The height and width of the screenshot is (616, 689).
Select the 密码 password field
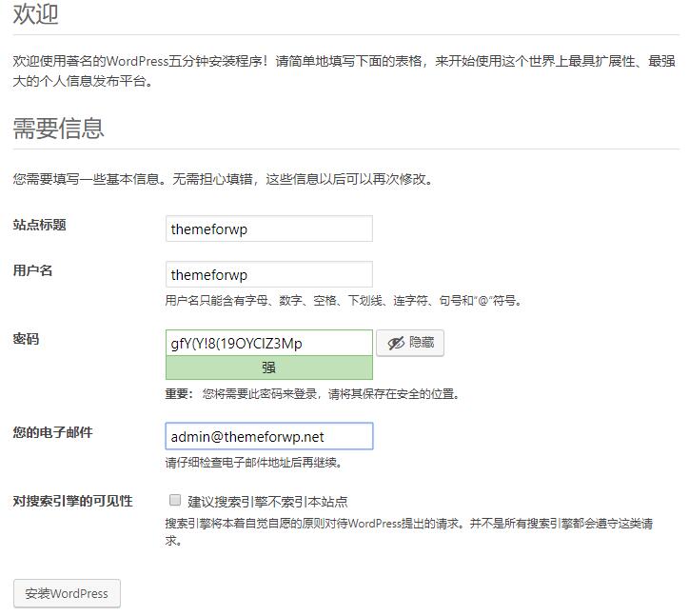[x=268, y=343]
